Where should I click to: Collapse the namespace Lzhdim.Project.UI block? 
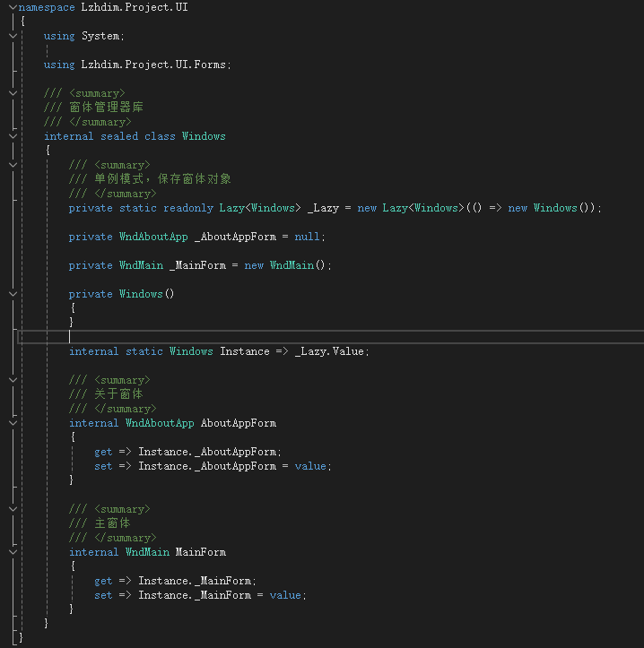click(13, 7)
